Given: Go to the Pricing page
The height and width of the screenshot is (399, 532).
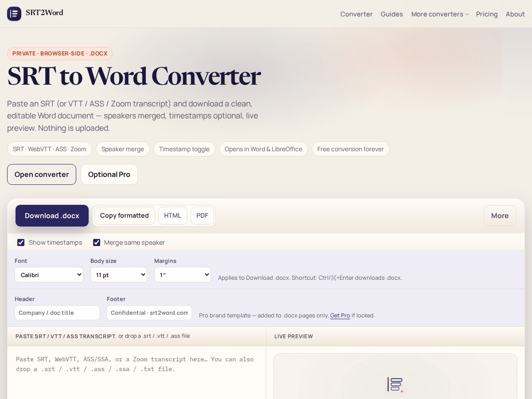Looking at the screenshot, I should tap(487, 14).
